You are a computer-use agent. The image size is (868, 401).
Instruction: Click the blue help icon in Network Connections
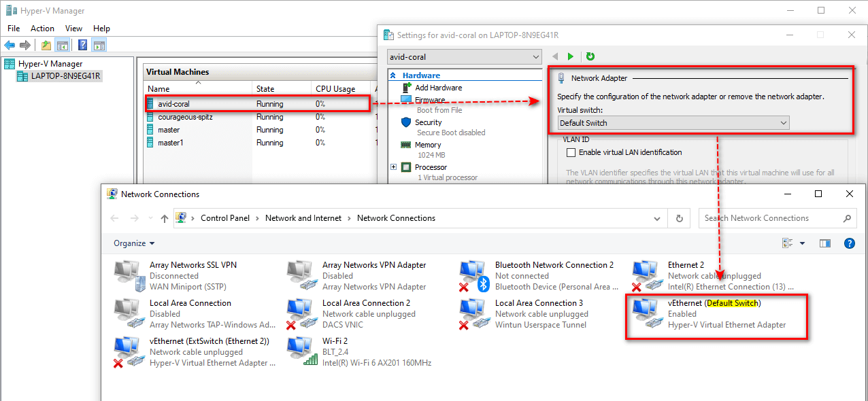(x=849, y=243)
